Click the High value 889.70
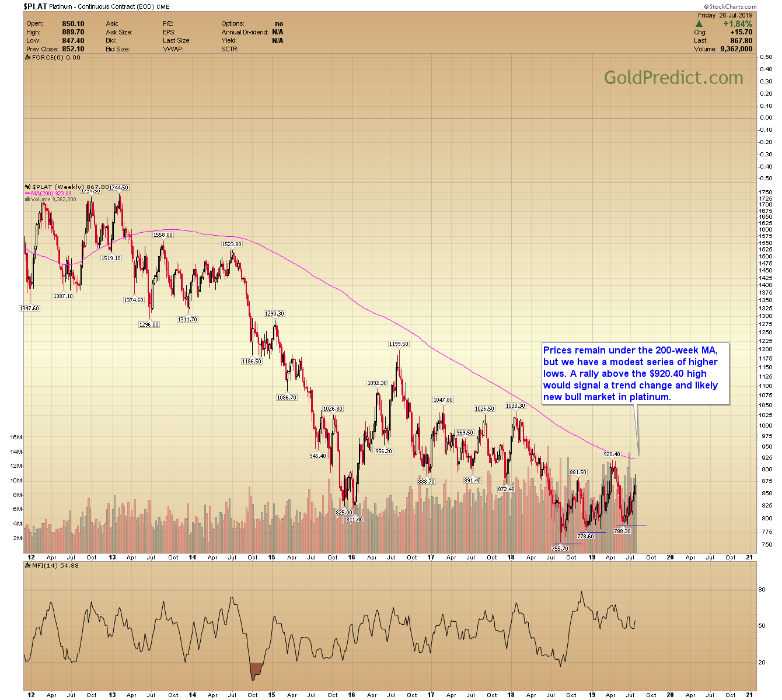This screenshot has height=700, width=782. pyautogui.click(x=74, y=32)
